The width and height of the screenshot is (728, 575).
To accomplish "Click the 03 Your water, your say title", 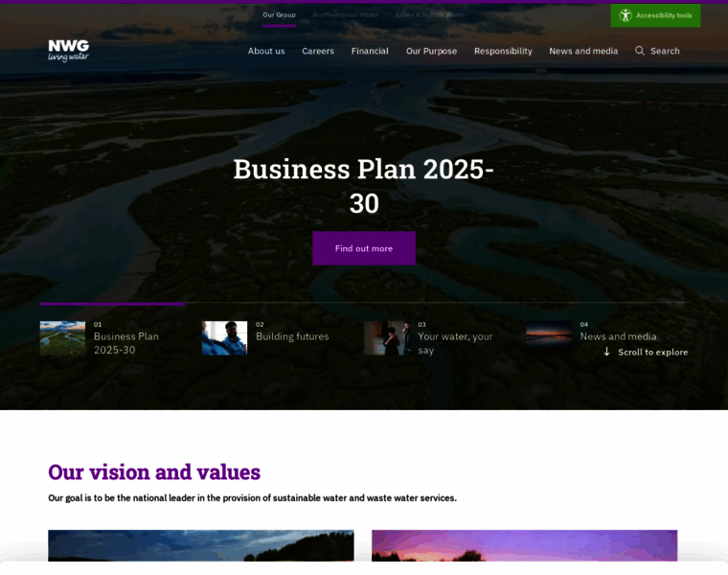I will (x=455, y=343).
